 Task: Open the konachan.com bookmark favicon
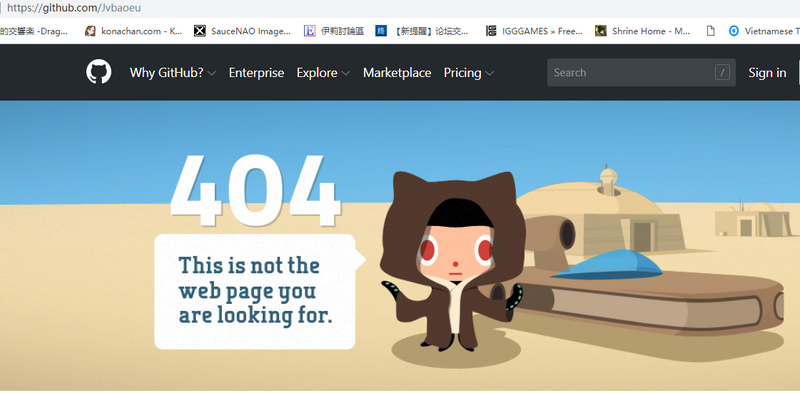[x=90, y=31]
